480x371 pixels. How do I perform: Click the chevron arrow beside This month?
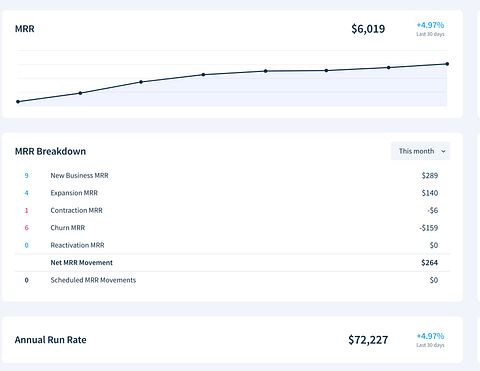(443, 151)
